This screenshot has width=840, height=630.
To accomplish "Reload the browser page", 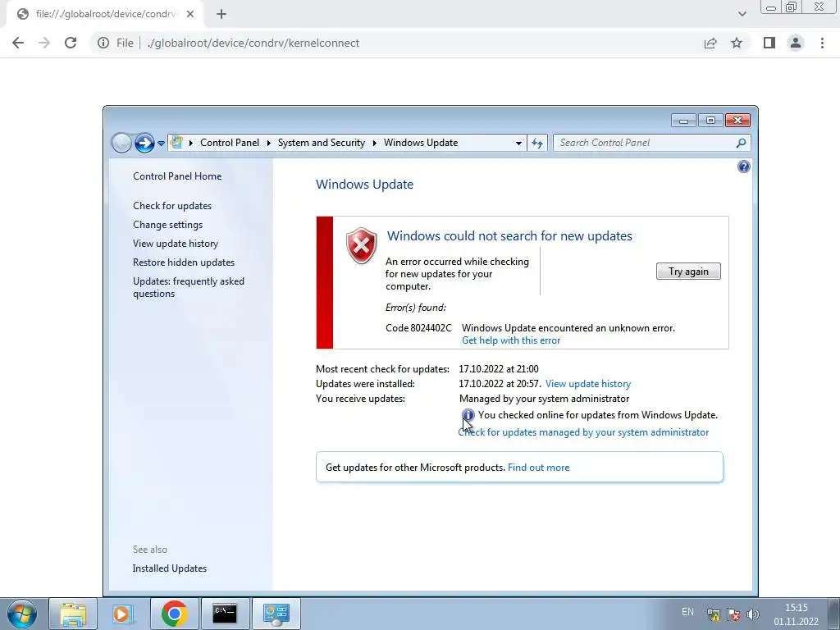I will click(71, 43).
